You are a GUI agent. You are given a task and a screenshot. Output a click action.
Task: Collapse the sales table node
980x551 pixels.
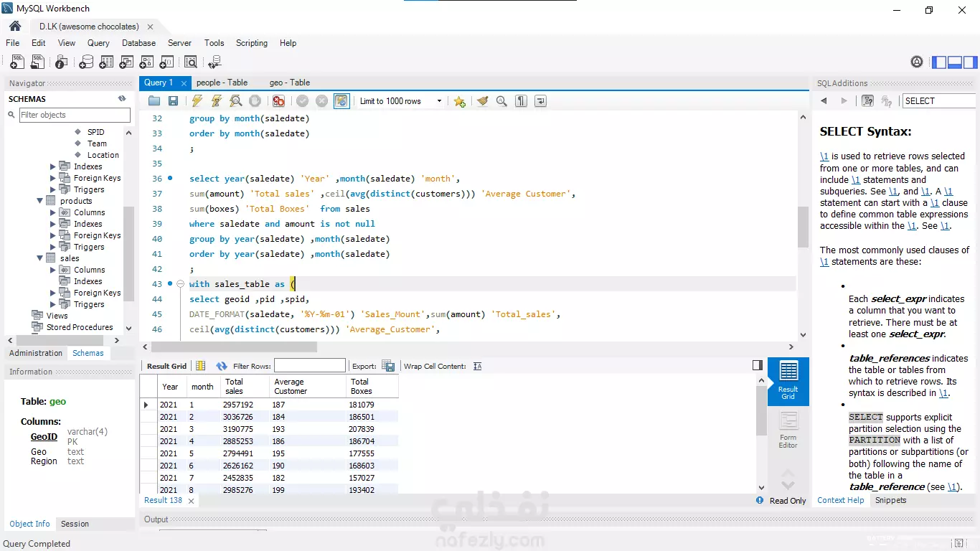coord(40,258)
